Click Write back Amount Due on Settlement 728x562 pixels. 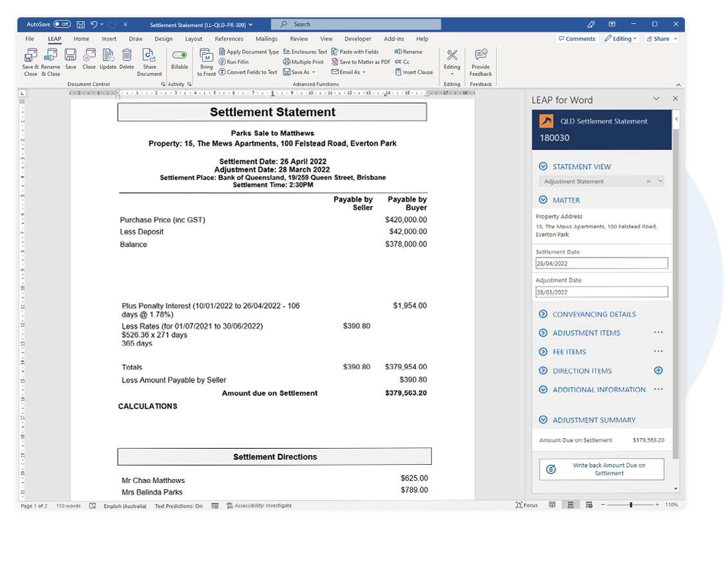(x=602, y=469)
